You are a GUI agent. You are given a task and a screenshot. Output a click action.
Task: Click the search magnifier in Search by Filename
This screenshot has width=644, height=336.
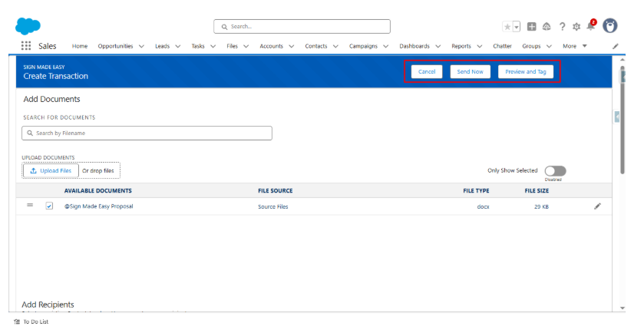[x=30, y=133]
